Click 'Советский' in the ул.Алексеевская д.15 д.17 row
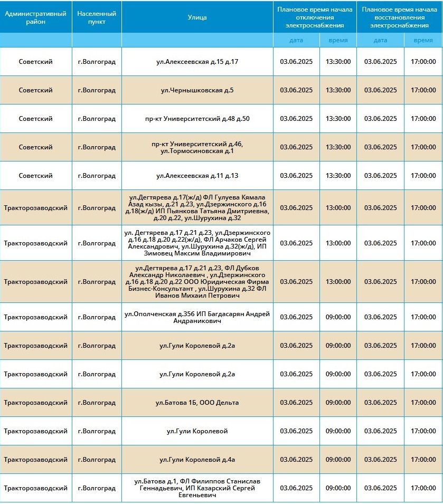Image resolution: width=443 pixels, height=504 pixels. click(x=36, y=62)
